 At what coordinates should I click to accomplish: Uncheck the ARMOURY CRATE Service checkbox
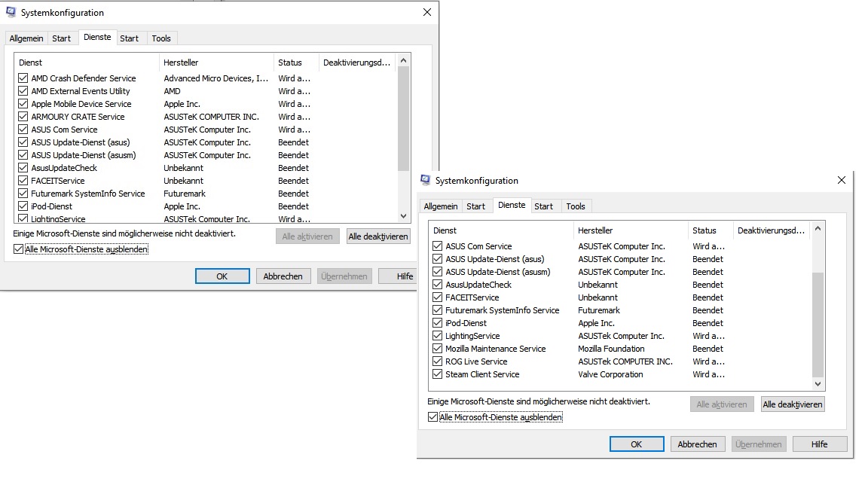pyautogui.click(x=23, y=116)
